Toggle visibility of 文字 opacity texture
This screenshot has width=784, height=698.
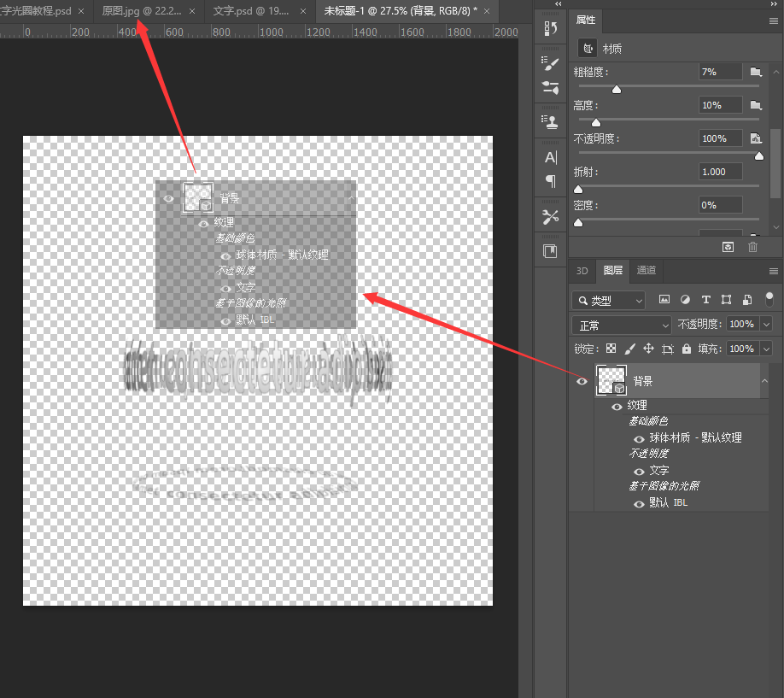639,472
